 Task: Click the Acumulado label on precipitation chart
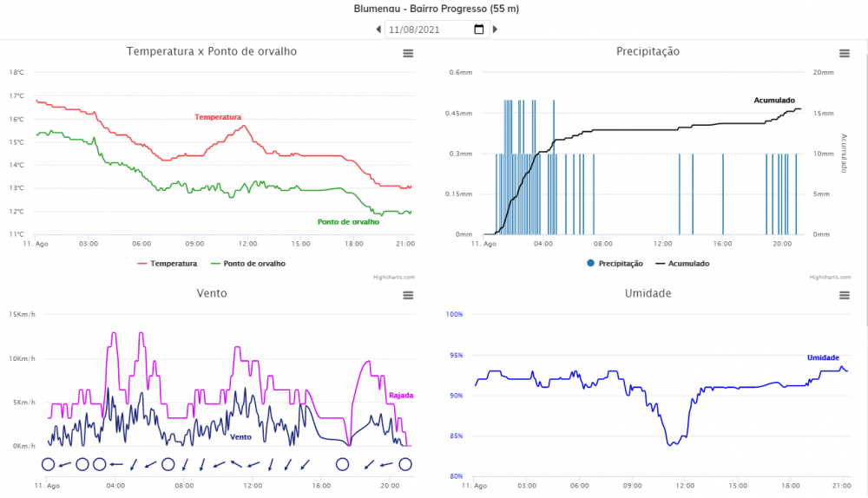pos(773,101)
